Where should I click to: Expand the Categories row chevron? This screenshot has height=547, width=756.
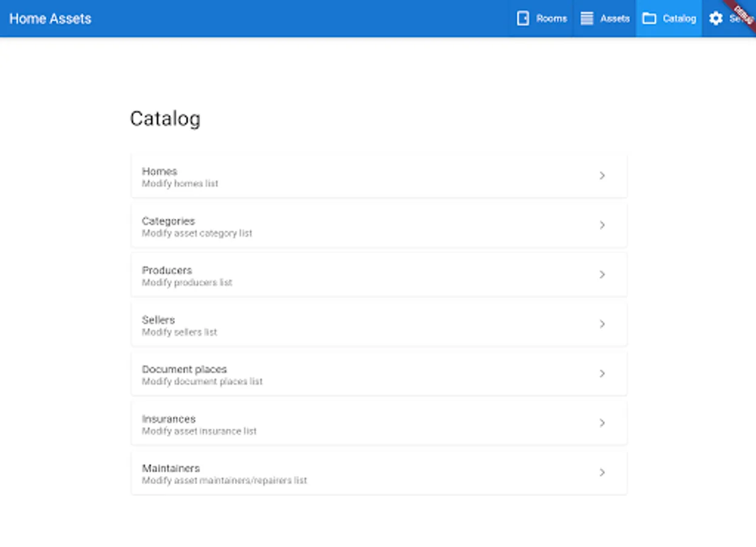pos(602,225)
